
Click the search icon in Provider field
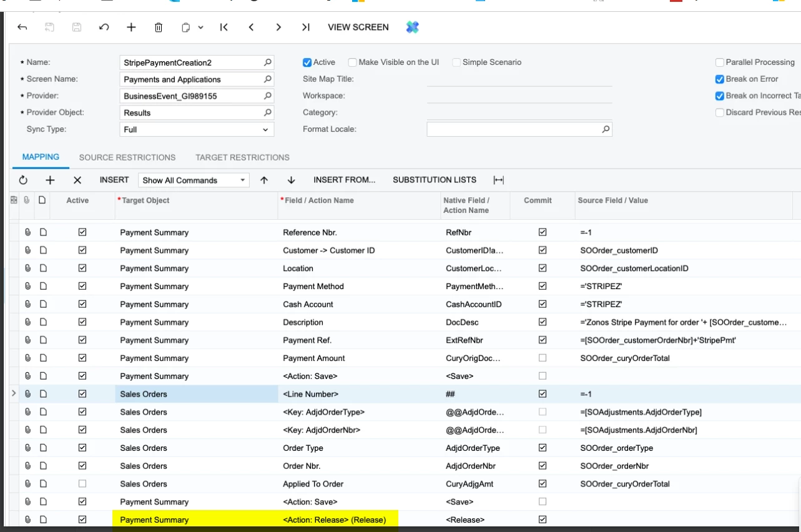click(x=267, y=96)
